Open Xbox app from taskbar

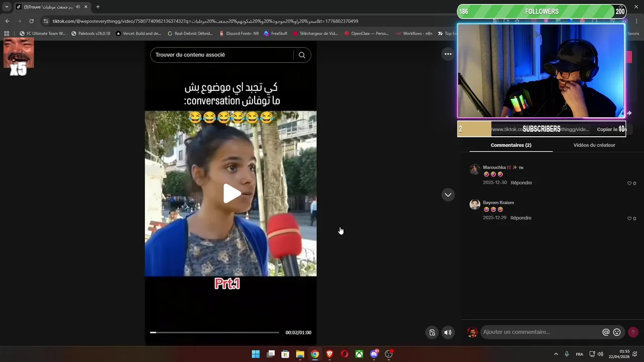359,354
